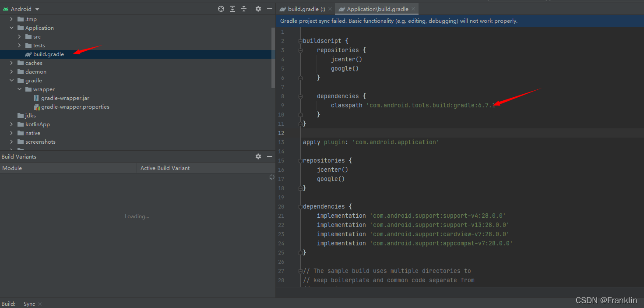Collapse the Application folder
The width and height of the screenshot is (644, 308).
click(x=12, y=28)
